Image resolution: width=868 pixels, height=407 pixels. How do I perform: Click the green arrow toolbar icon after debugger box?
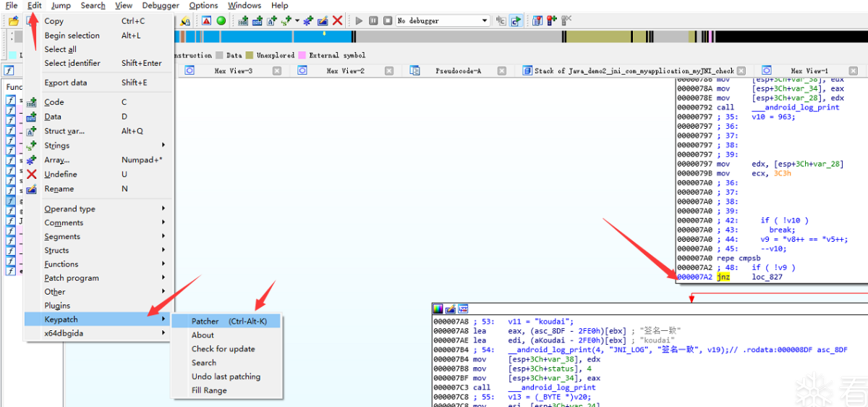pos(516,20)
